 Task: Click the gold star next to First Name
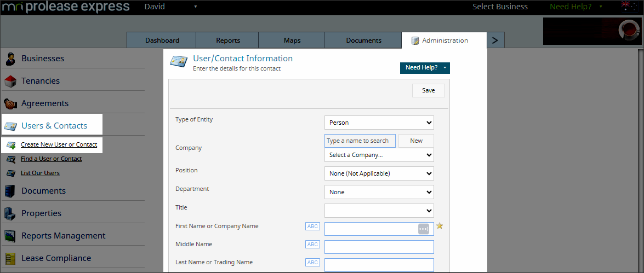440,226
